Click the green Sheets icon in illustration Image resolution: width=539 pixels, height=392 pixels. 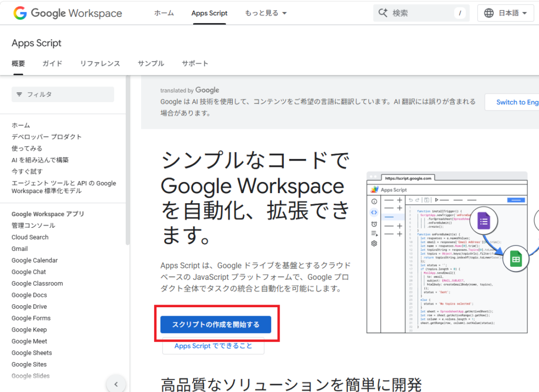point(516,259)
